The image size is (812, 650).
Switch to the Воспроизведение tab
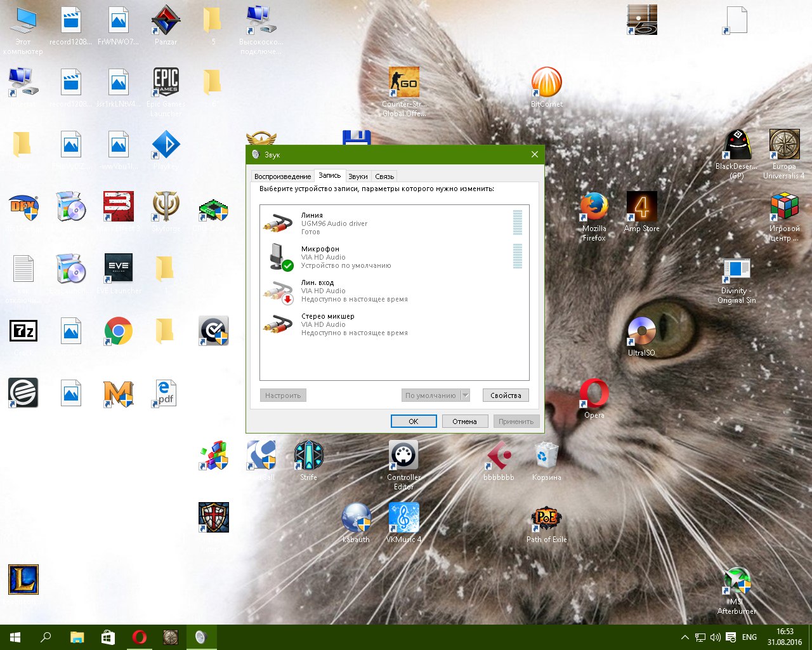pyautogui.click(x=282, y=176)
